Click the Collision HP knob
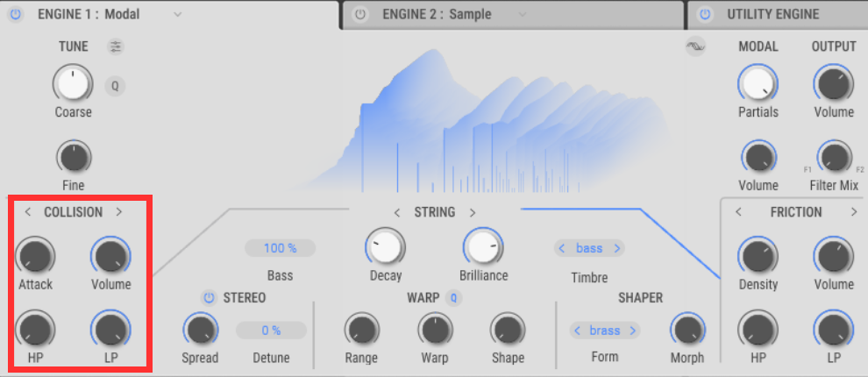Screen dimensions: 868x377 point(35,330)
